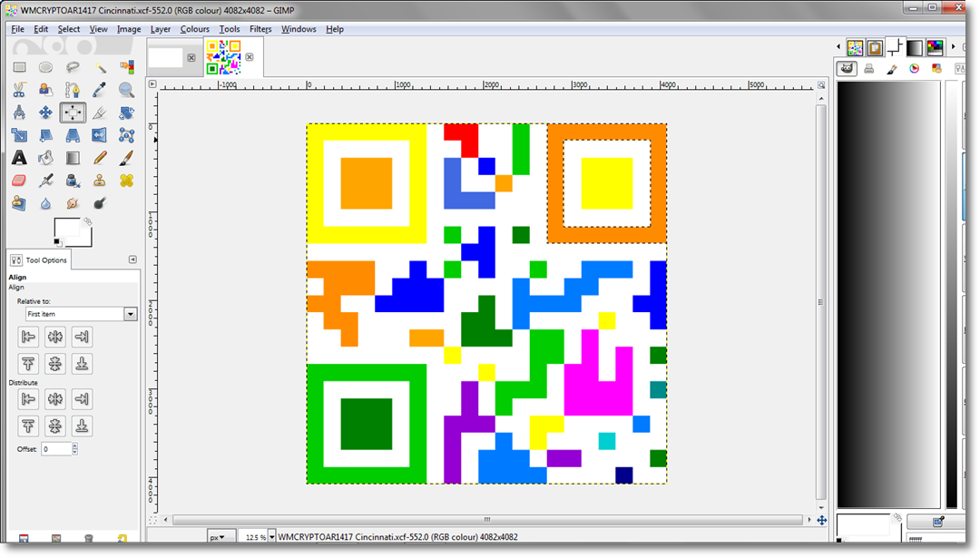
Task: Select the Blend gradient tool
Action: tap(73, 158)
